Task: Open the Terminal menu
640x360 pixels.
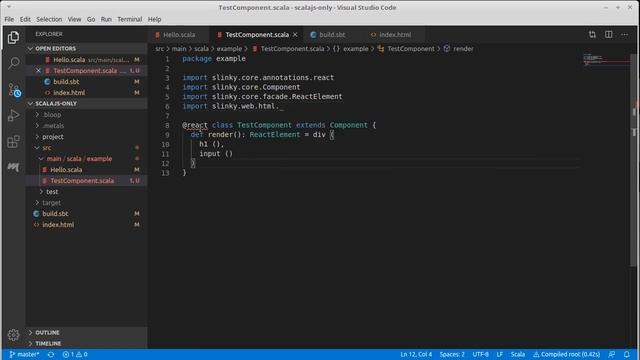Action: tap(129, 19)
